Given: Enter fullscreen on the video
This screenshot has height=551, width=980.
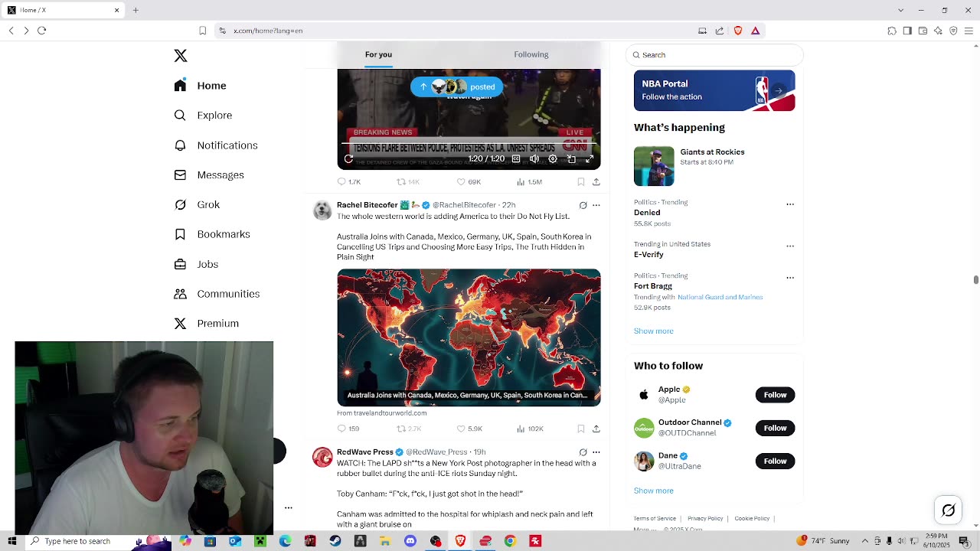Looking at the screenshot, I should pos(590,158).
